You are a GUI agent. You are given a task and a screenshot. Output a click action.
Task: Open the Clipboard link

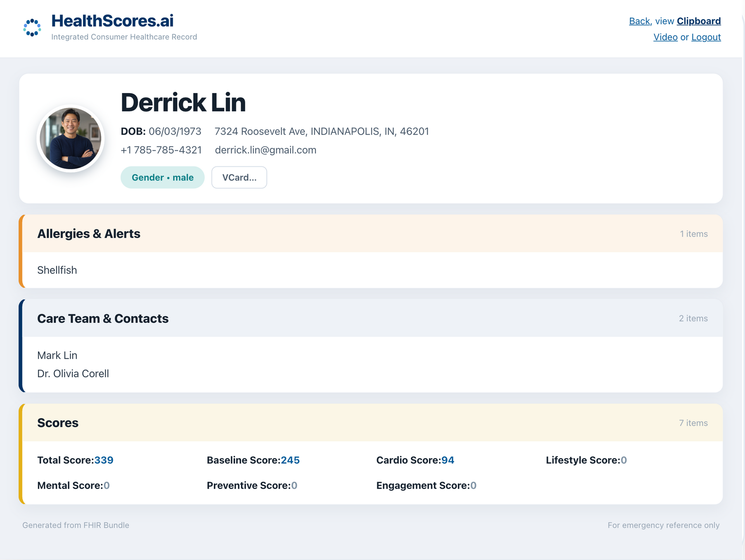click(x=698, y=21)
